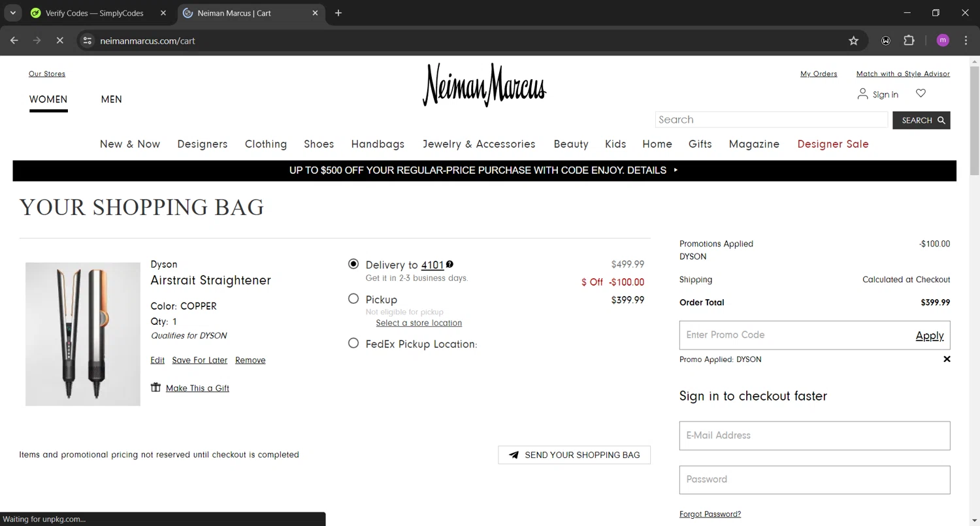Screen dimensions: 980x526
Task: Close the Verify Codes SimplyCodes tab
Action: (x=163, y=13)
